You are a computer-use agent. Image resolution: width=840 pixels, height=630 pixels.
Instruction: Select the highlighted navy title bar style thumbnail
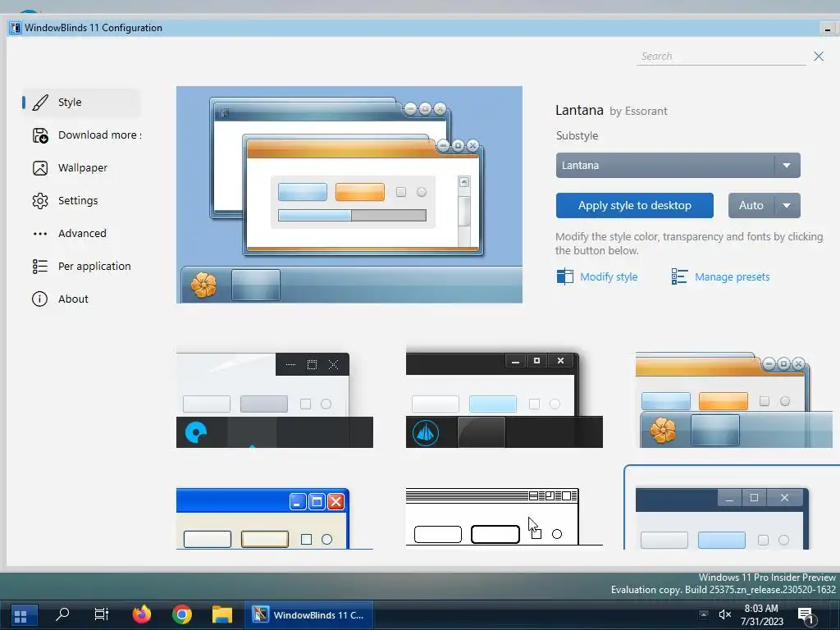click(732, 508)
